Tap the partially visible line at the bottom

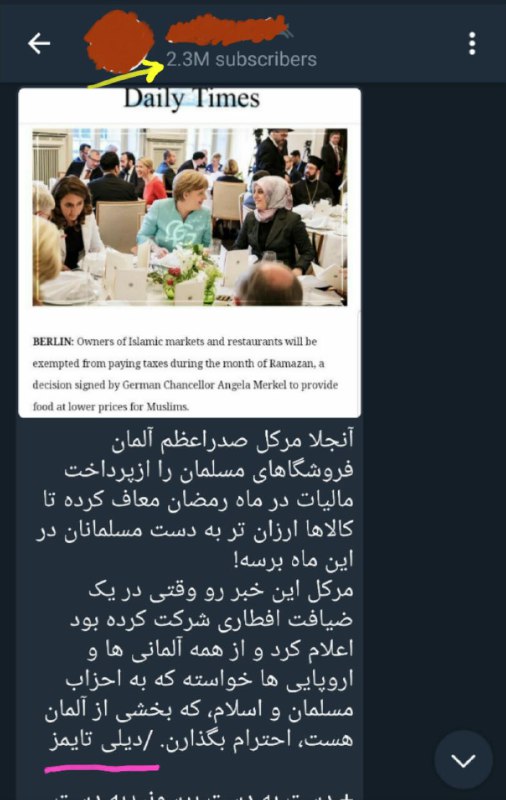[204, 794]
